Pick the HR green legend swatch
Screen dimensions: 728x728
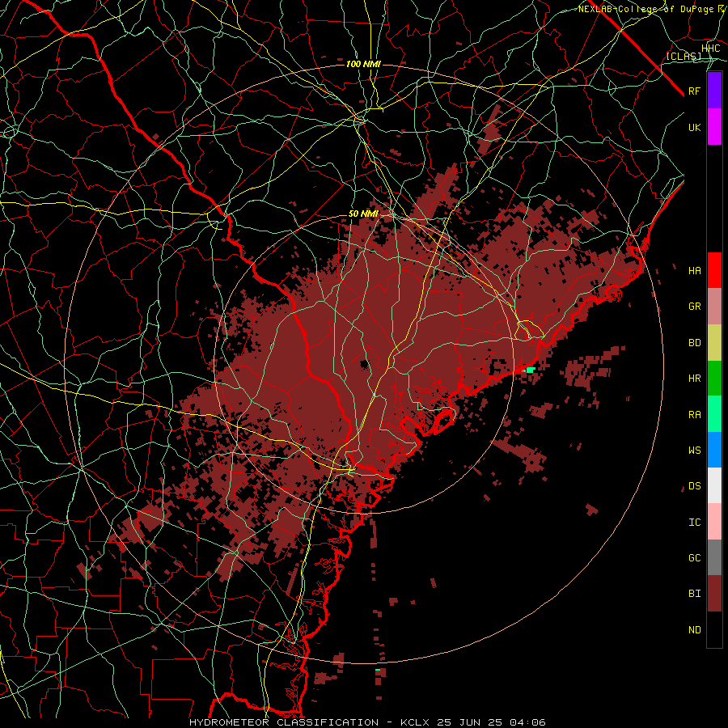point(714,379)
